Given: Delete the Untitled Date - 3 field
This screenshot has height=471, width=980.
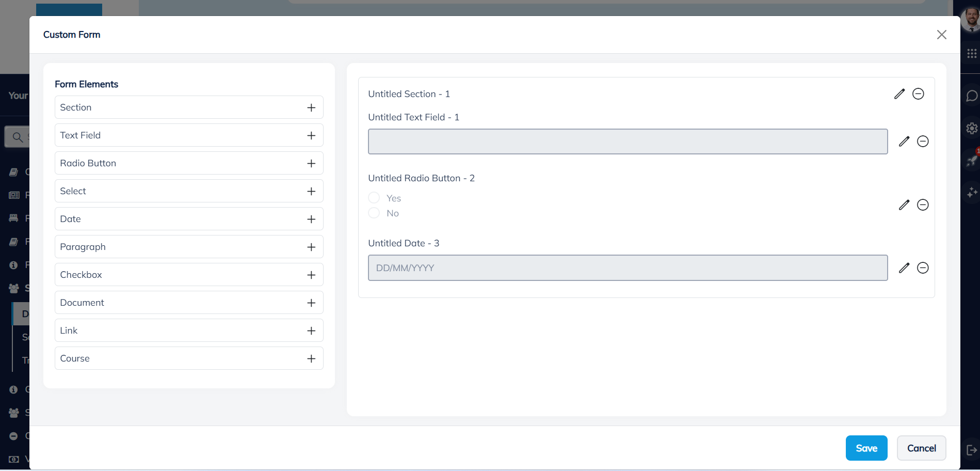Looking at the screenshot, I should [x=923, y=268].
